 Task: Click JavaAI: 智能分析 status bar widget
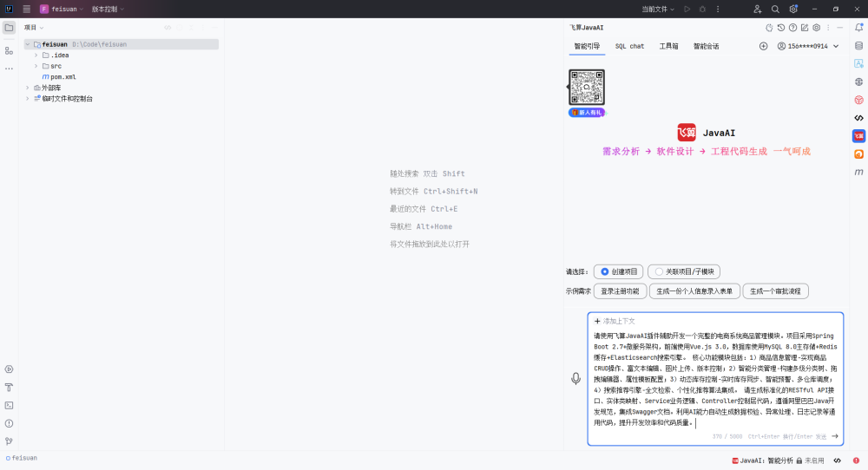click(x=762, y=460)
